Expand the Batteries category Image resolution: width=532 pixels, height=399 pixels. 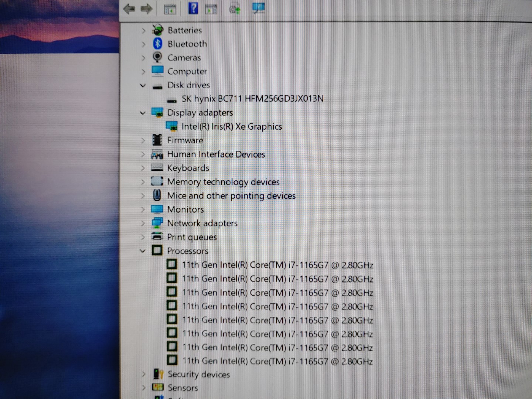coord(143,31)
